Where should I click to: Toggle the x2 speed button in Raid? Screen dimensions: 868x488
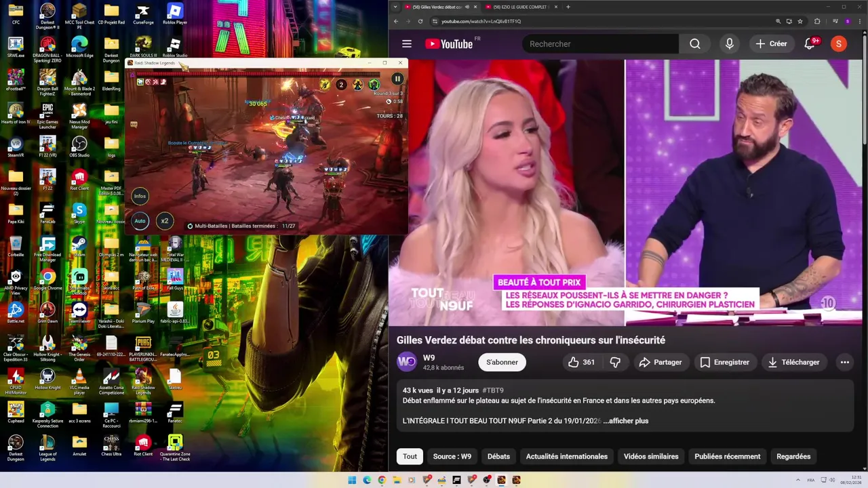pyautogui.click(x=164, y=221)
